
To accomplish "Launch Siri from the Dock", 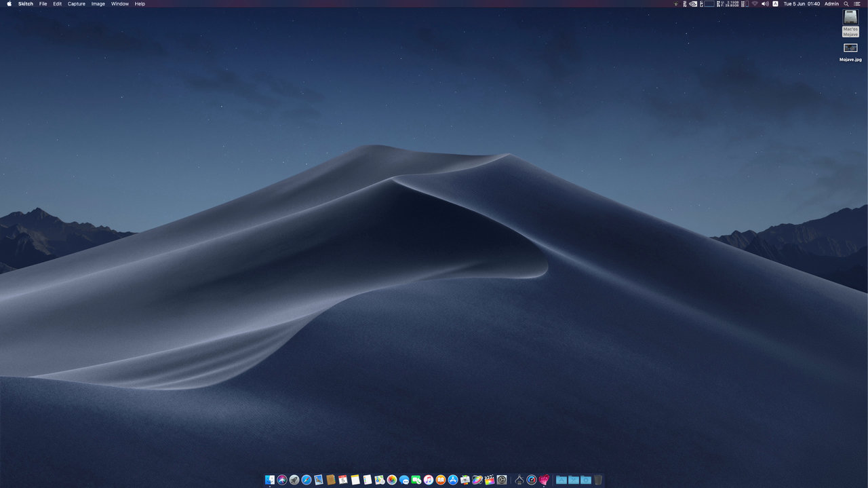I will (282, 480).
